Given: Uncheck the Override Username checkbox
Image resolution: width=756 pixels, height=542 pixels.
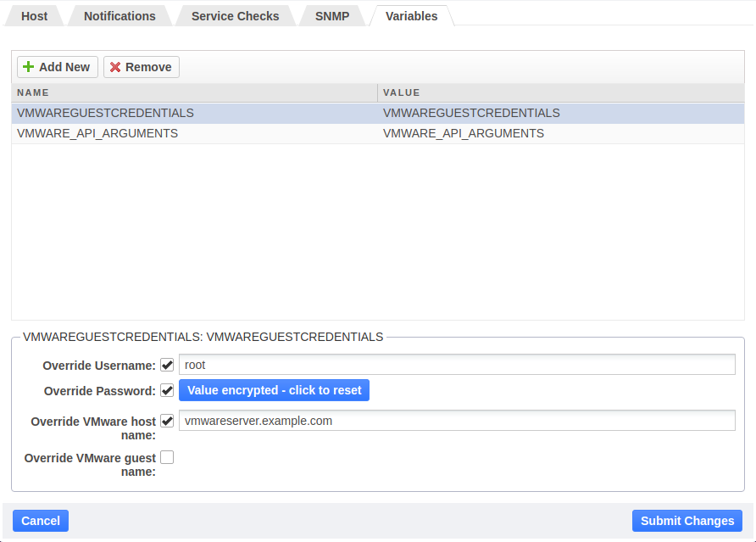Looking at the screenshot, I should tap(167, 365).
